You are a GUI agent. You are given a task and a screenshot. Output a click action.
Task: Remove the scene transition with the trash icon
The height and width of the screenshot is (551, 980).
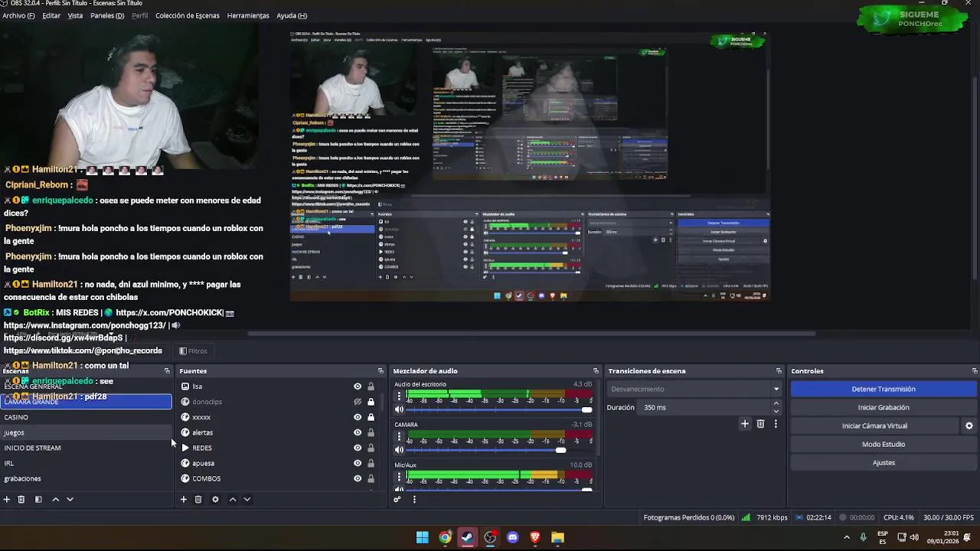(x=760, y=423)
